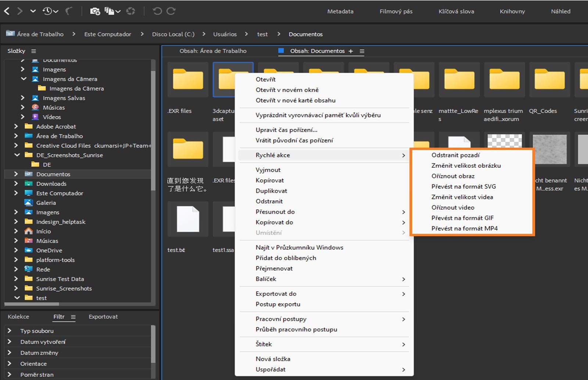Open the Kolekce panel tab

(x=18, y=317)
